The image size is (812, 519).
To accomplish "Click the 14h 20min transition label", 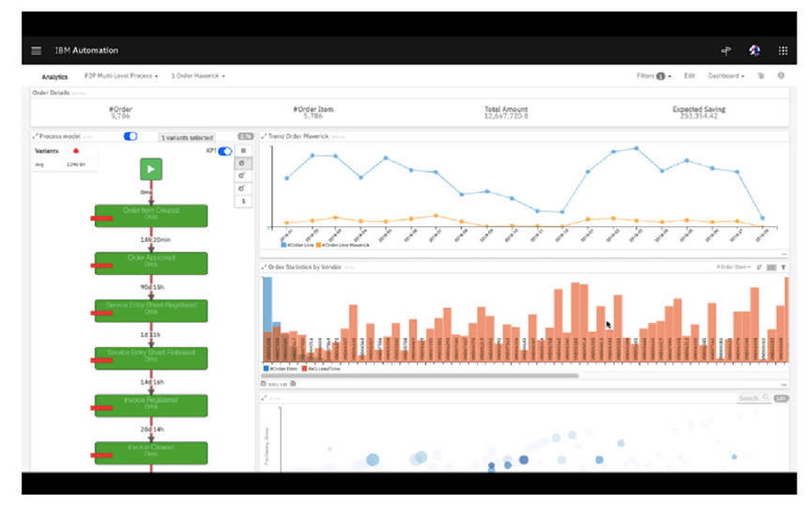I will coord(155,240).
